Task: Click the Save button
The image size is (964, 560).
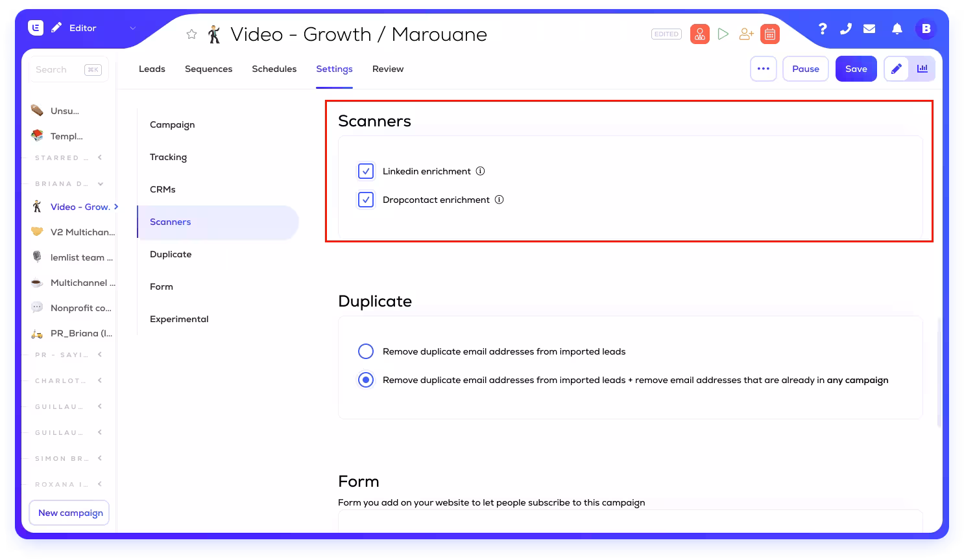Action: (x=856, y=69)
